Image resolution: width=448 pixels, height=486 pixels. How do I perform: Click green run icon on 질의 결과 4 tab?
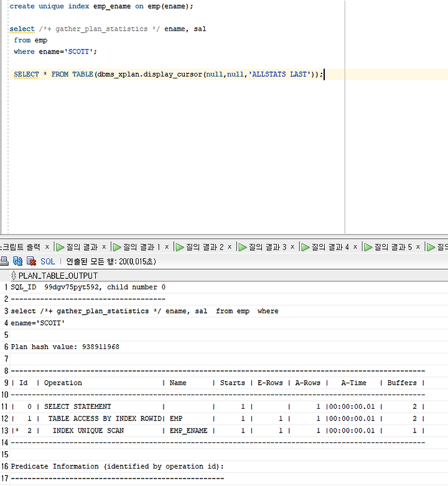point(306,247)
